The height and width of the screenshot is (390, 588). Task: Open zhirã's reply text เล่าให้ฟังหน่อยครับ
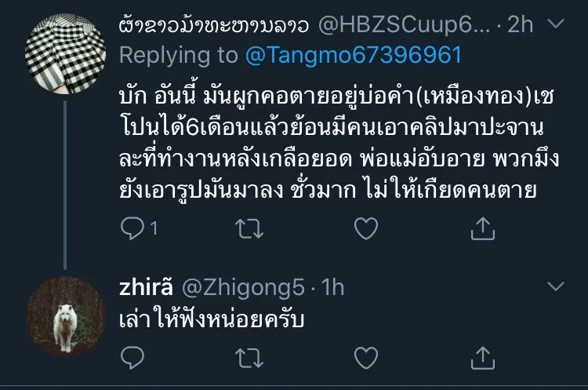[212, 319]
